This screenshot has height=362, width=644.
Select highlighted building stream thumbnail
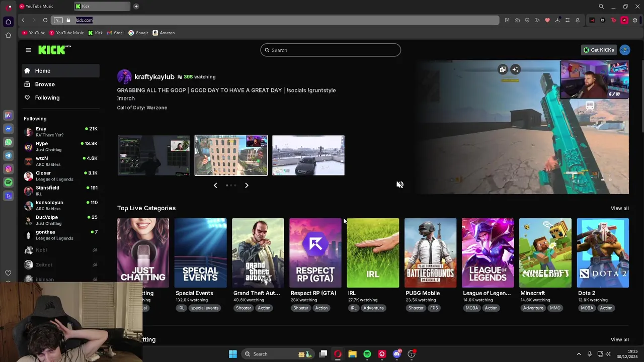231,155
